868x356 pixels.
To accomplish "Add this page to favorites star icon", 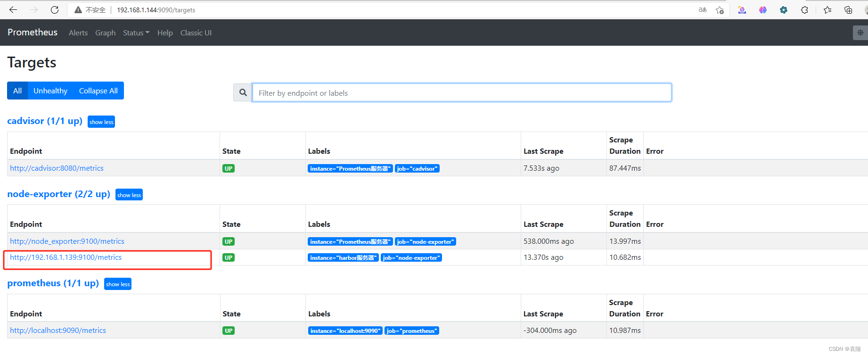I will click(720, 10).
